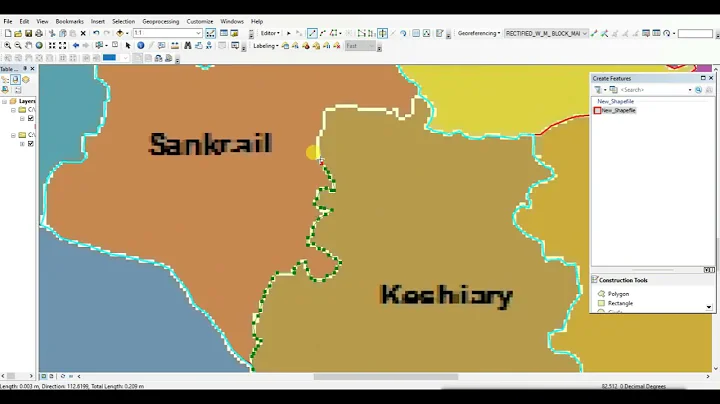The width and height of the screenshot is (720, 404).
Task: Choose the Select Elements arrow tool
Action: point(128,45)
